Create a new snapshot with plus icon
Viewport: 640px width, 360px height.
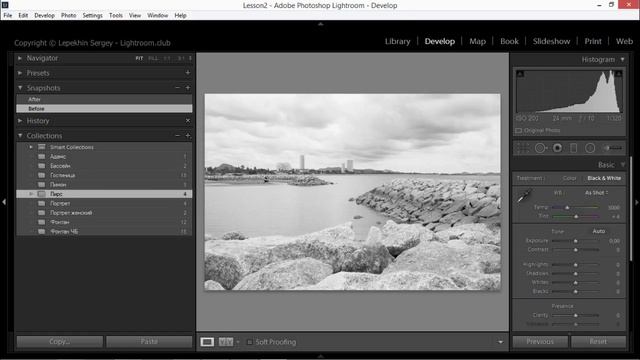188,88
